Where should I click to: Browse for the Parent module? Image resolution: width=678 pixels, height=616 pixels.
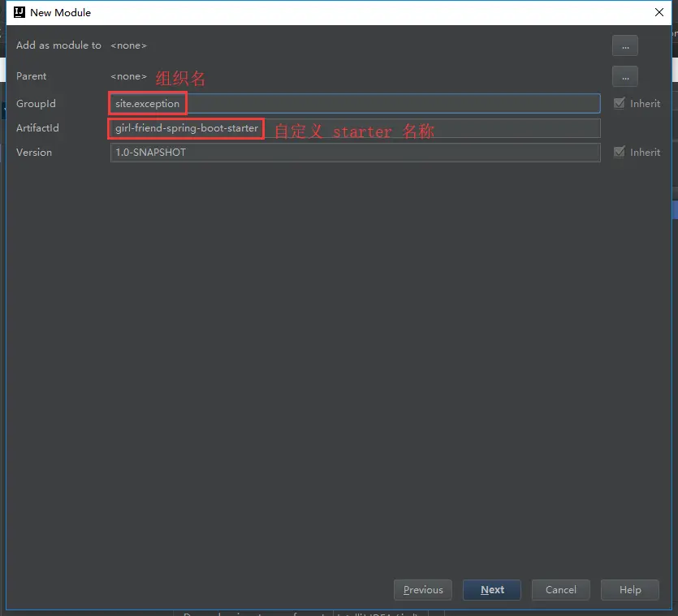pyautogui.click(x=624, y=76)
